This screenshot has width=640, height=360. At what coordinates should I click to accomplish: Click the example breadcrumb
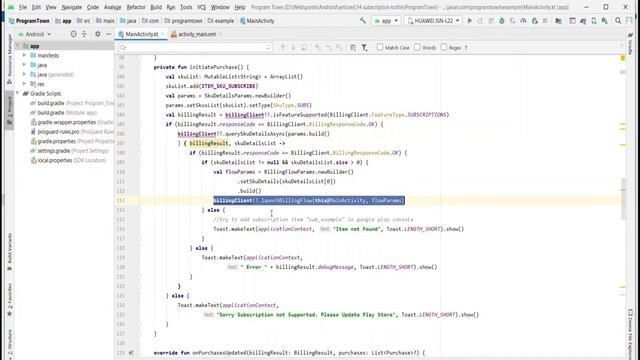point(221,21)
